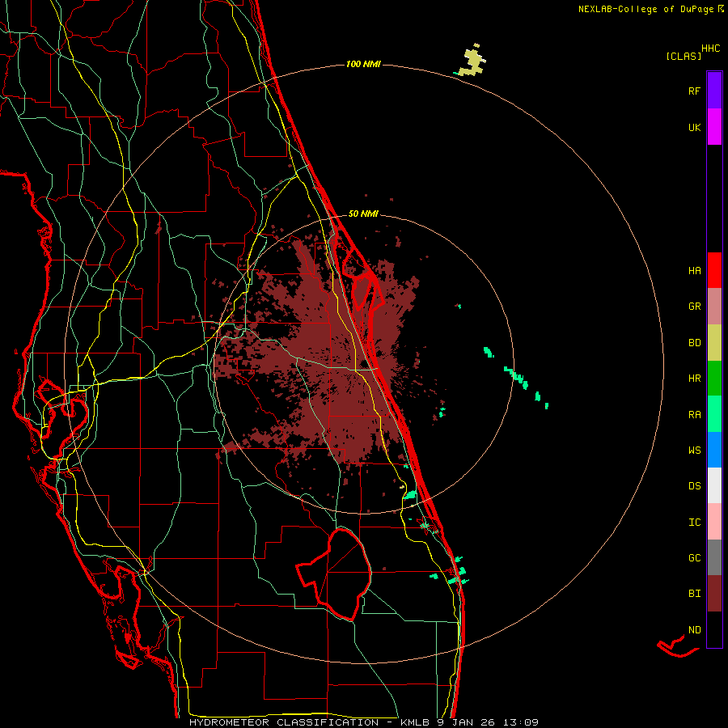Click the RF purple legend swatch

[714, 91]
